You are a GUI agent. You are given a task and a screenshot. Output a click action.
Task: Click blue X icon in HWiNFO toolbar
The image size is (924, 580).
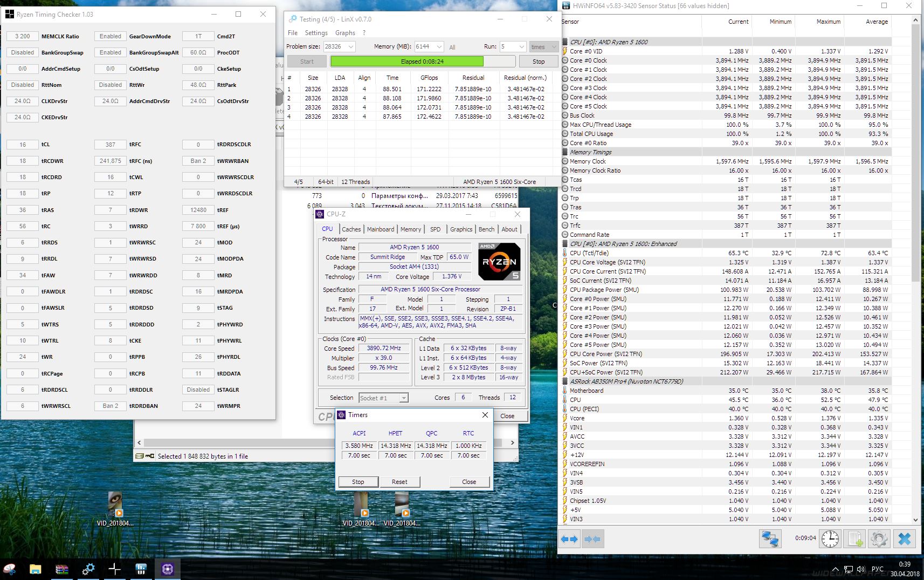pyautogui.click(x=905, y=538)
